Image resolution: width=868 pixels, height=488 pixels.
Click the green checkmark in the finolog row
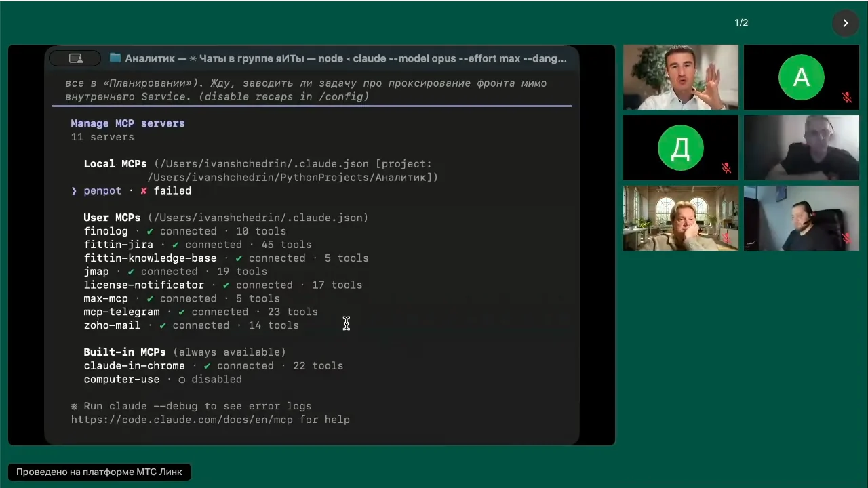(x=150, y=231)
